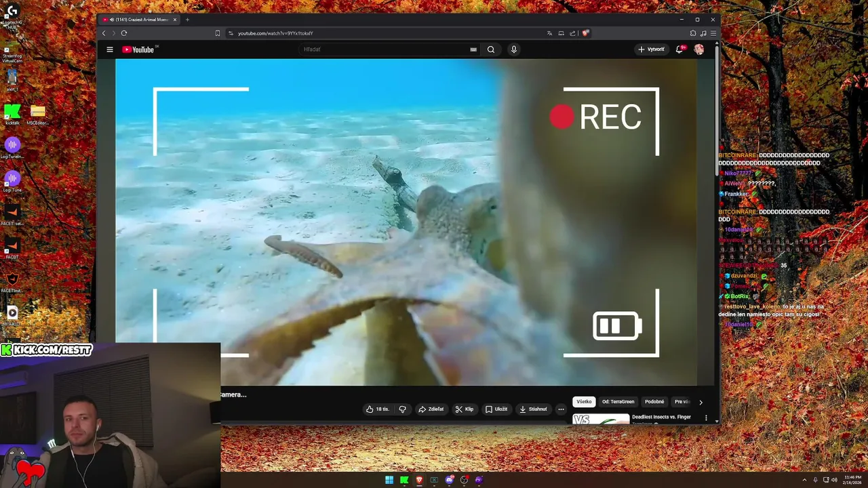The image size is (868, 488).
Task: Share the page link from address bar
Action: [572, 33]
